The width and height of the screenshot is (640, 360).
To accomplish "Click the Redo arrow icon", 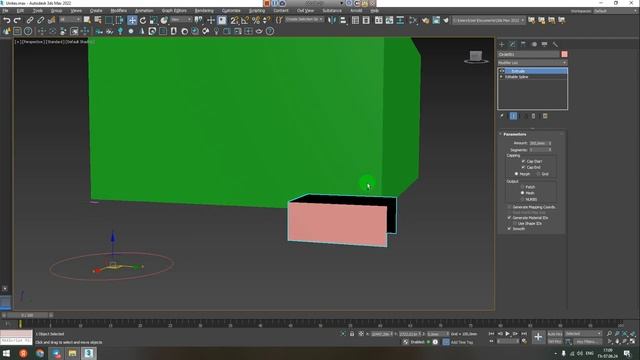I will coord(17,20).
